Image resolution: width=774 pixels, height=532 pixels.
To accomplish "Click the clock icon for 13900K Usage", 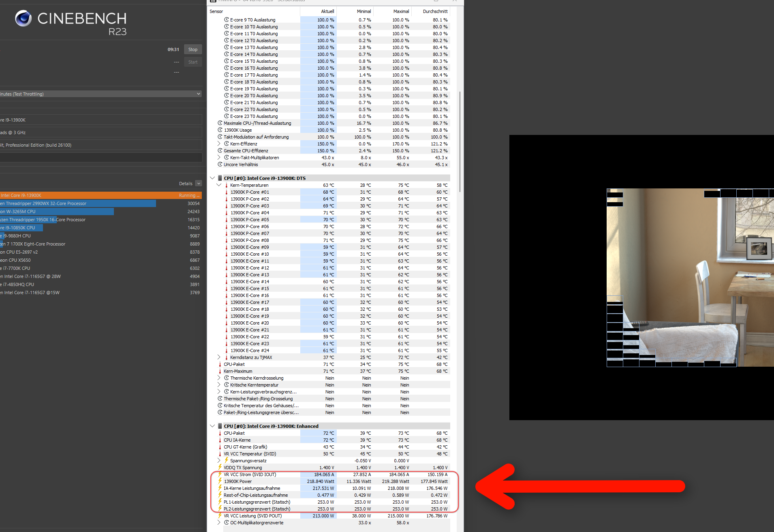I will (220, 130).
